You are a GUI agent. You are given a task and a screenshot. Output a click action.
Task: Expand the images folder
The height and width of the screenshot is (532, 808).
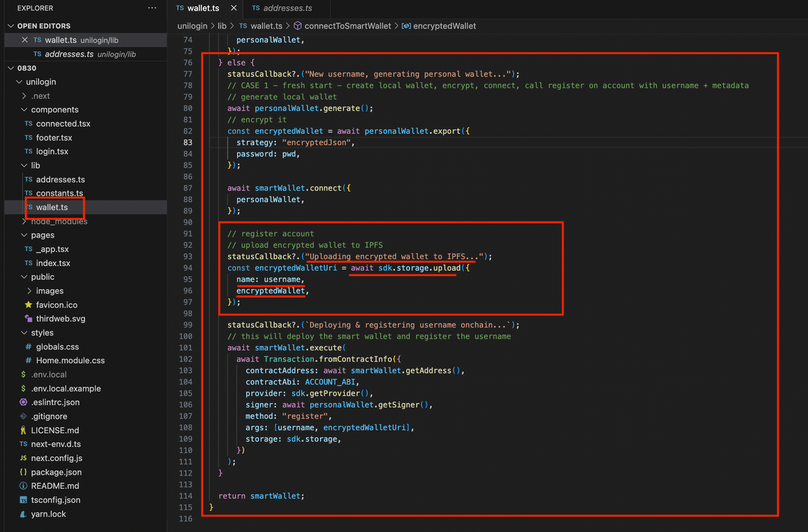[x=29, y=291]
